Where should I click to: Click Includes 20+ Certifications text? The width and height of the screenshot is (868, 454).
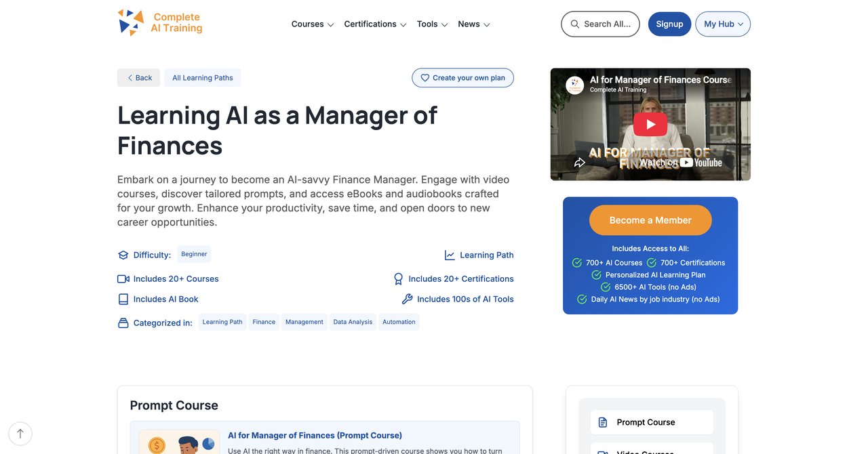[461, 279]
